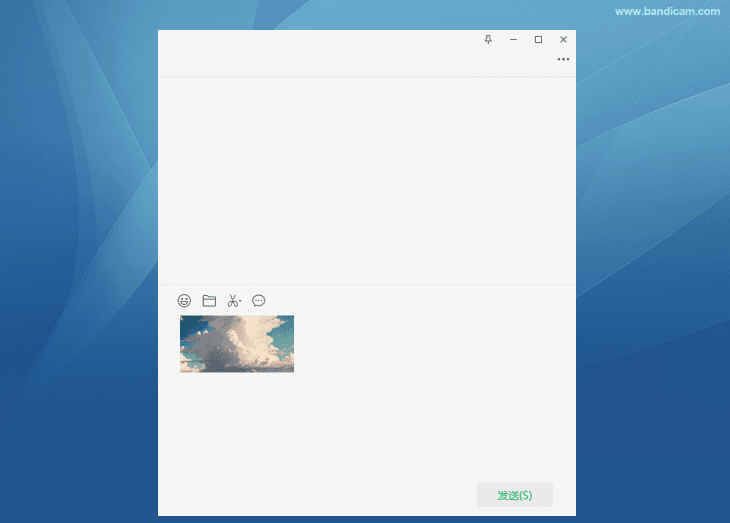
Task: Pin the chat window on top
Action: [488, 39]
